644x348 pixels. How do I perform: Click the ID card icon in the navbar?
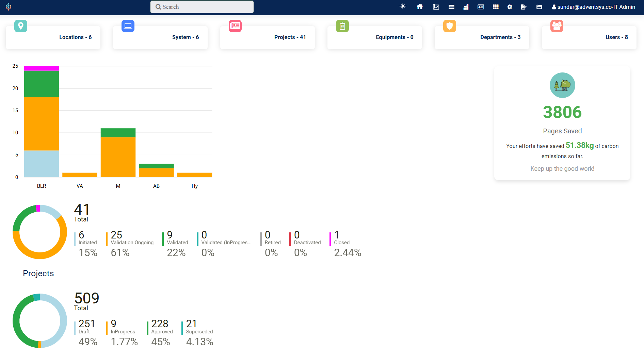coord(481,6)
